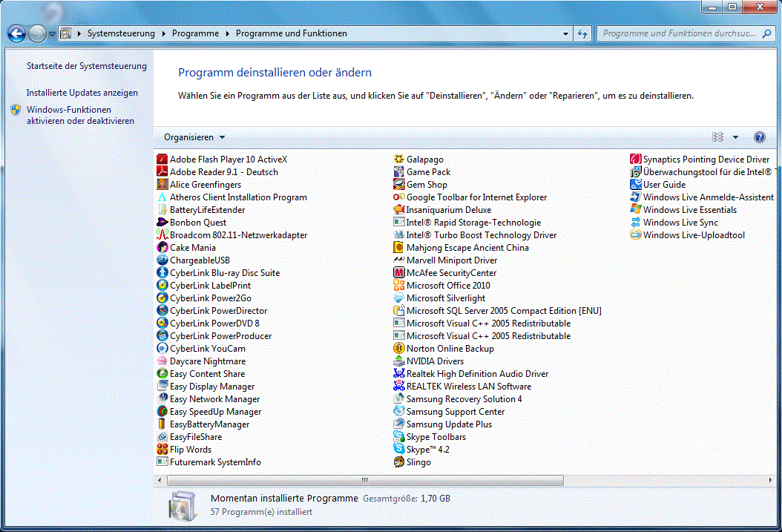Click the NVIDIA Drivers icon
Image resolution: width=782 pixels, height=532 pixels.
398,361
